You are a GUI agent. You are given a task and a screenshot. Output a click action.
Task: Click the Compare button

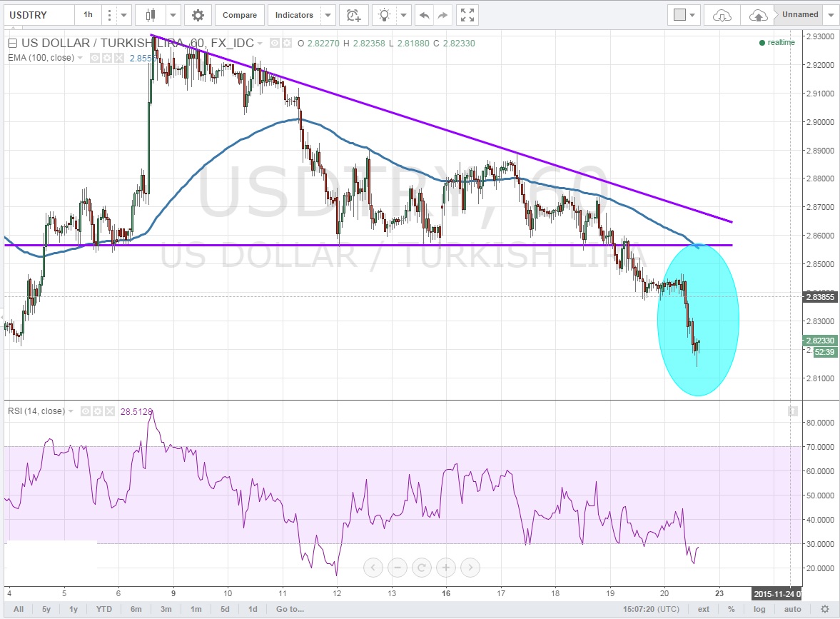pos(239,14)
